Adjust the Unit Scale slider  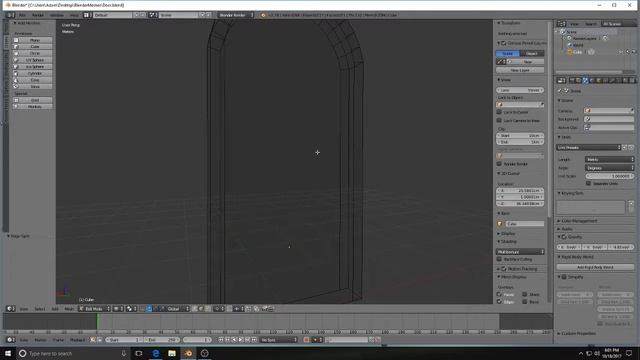[x=610, y=176]
